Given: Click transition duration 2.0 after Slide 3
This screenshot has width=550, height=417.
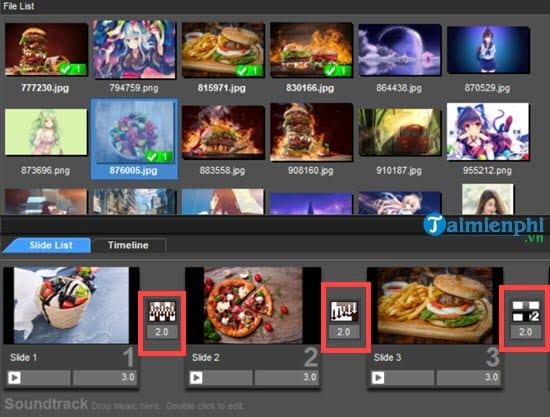Looking at the screenshot, I should click(525, 332).
